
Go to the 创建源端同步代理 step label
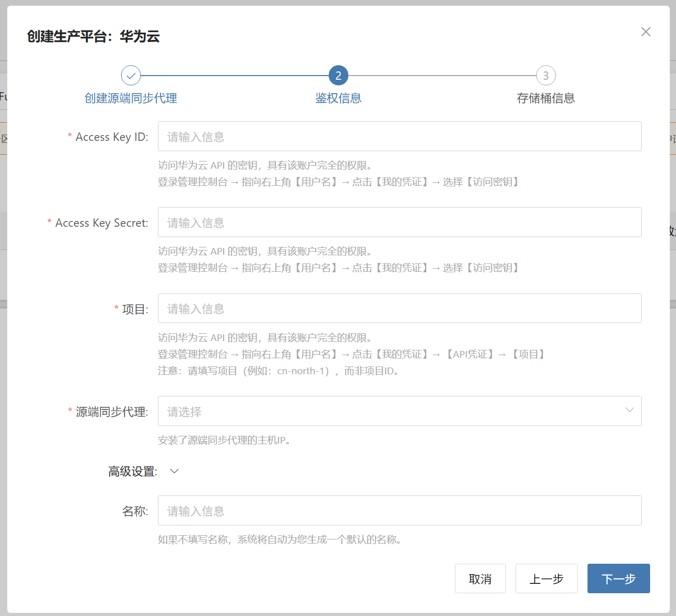pyautogui.click(x=131, y=98)
